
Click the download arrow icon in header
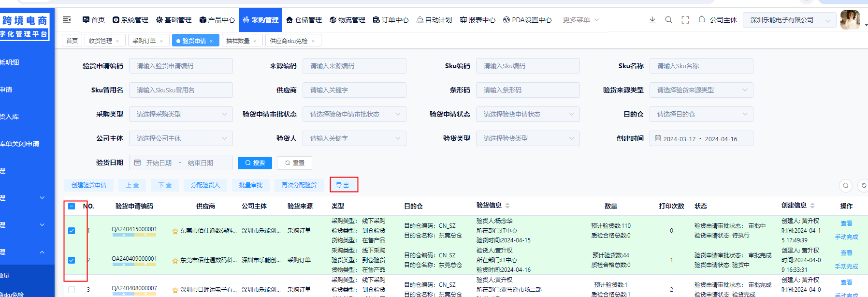(x=652, y=20)
